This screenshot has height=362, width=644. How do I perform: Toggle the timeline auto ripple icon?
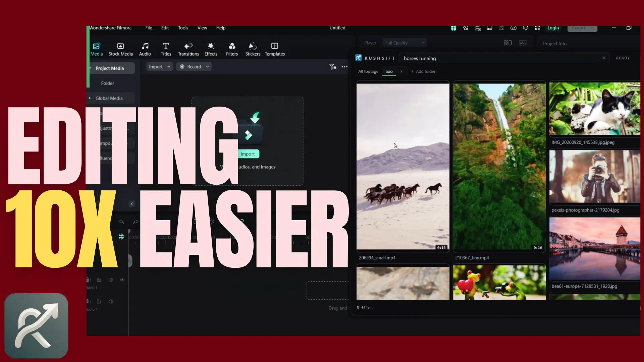pyautogui.click(x=121, y=237)
